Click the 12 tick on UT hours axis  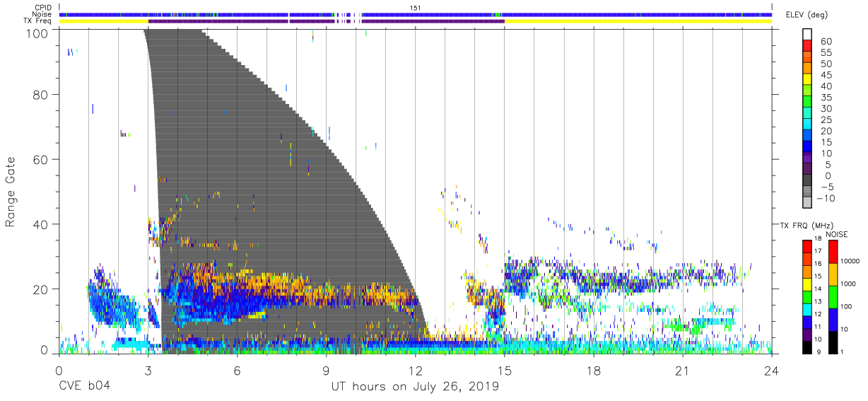tap(416, 369)
